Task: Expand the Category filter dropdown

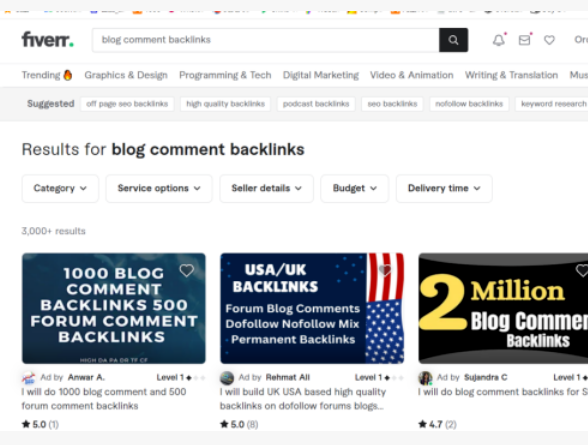Action: pyautogui.click(x=60, y=188)
